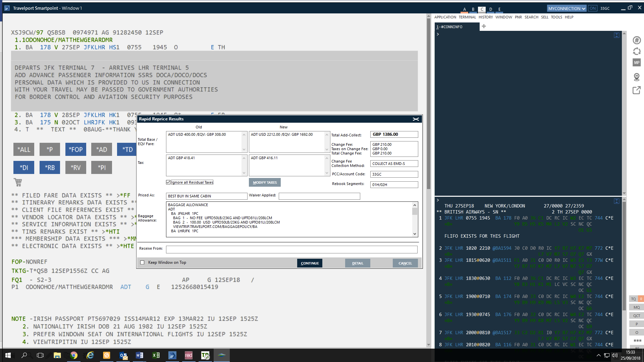Click the hotel map pin sidebar icon
Viewport: 644px width, 362px height.
pyautogui.click(x=637, y=77)
